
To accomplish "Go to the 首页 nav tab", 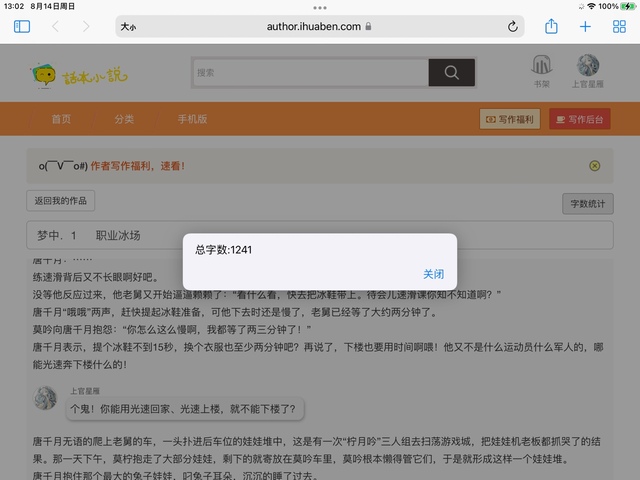I will click(62, 119).
